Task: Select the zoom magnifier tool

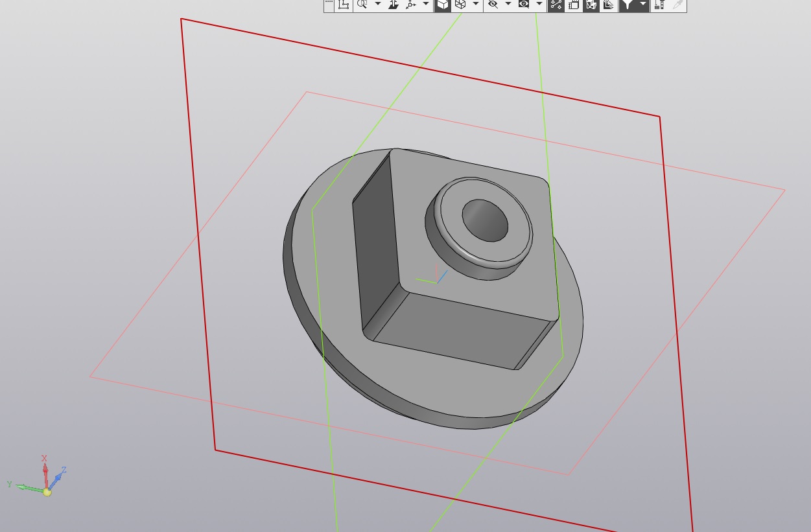Action: tap(362, 5)
